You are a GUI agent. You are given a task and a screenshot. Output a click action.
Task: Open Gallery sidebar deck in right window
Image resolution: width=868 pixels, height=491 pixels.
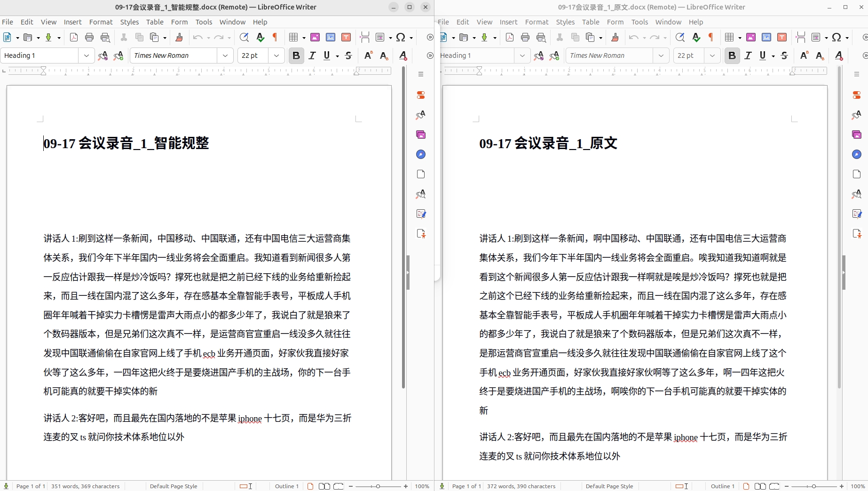click(857, 135)
